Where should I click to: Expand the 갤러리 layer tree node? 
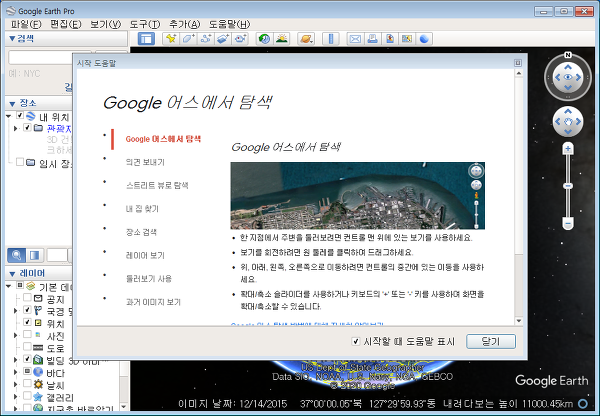tap(16, 396)
